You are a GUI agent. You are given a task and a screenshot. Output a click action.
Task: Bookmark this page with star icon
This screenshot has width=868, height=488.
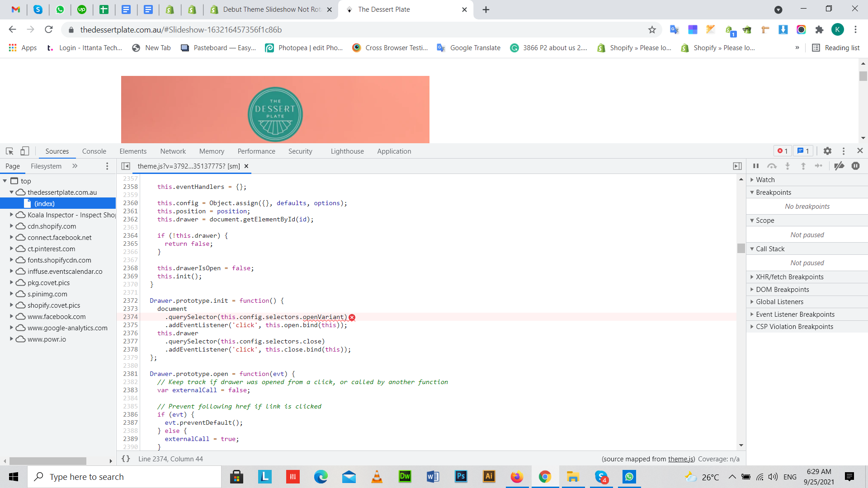click(652, 29)
